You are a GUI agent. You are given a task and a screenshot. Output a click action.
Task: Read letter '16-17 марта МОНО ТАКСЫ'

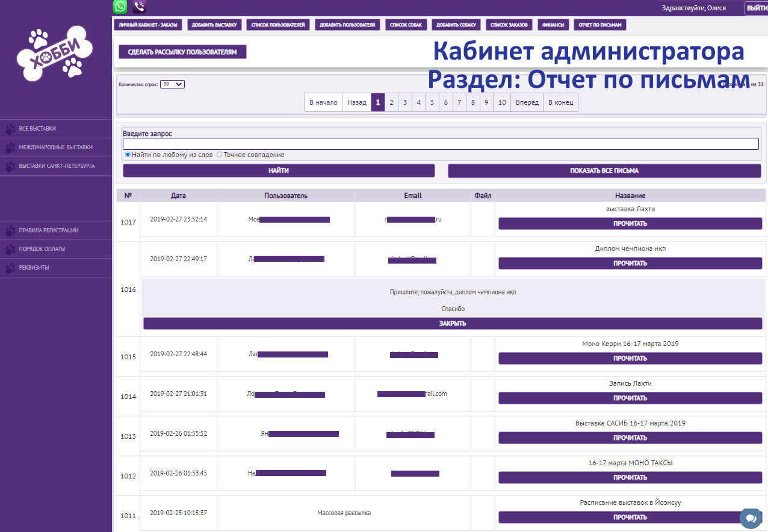pos(630,478)
